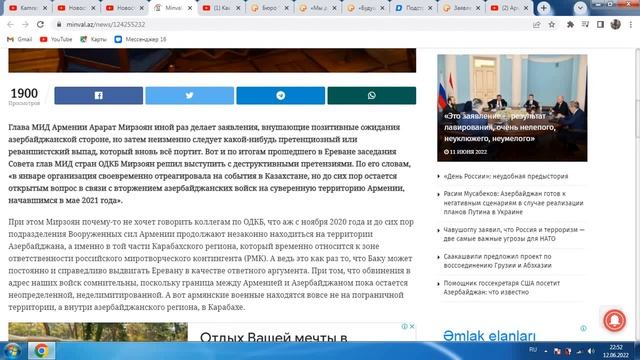640x360 pixels.
Task: Toggle Chrome side panel
Action: click(600, 24)
